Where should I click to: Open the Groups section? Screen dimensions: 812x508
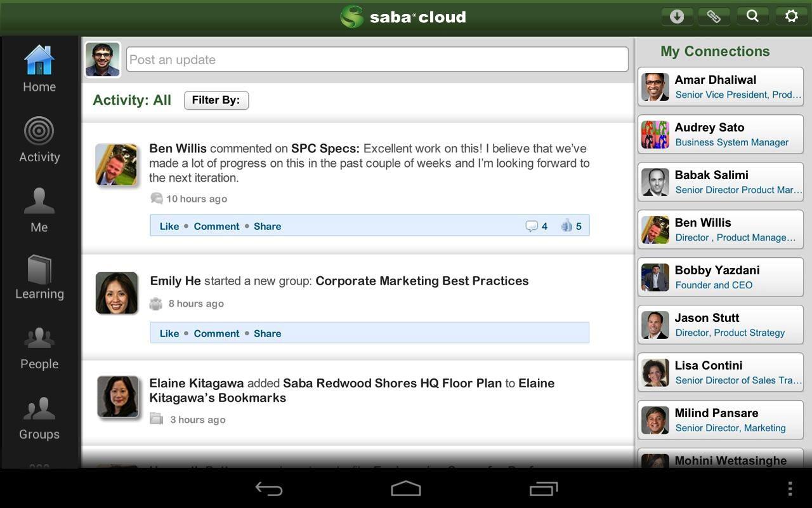pyautogui.click(x=39, y=418)
